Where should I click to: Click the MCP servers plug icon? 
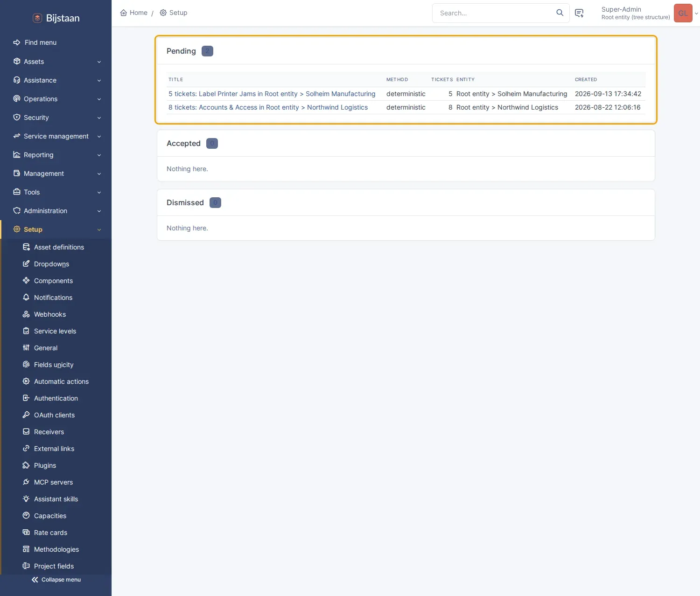point(26,482)
